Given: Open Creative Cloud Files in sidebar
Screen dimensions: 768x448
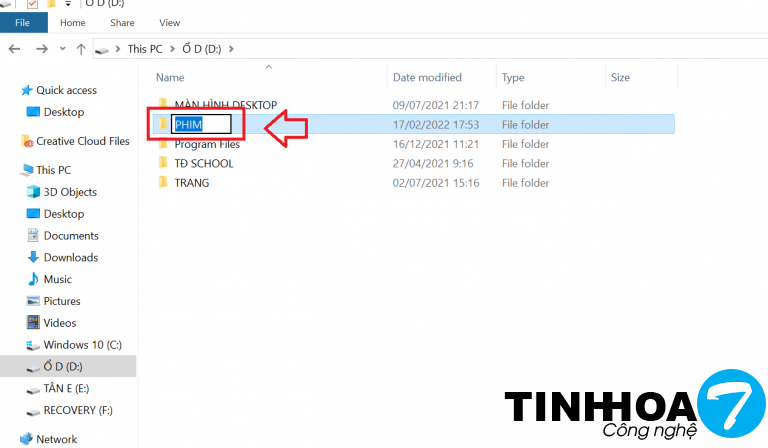Looking at the screenshot, I should point(82,142).
